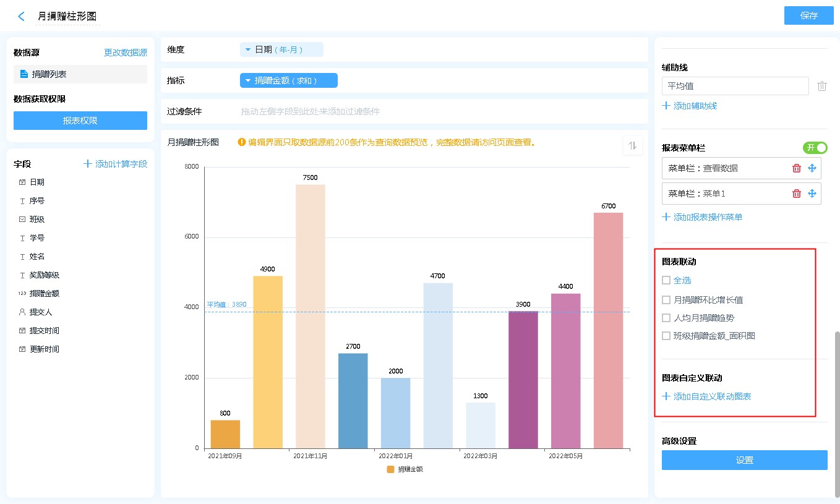
Task: Click the 更改数据源 link
Action: [126, 53]
